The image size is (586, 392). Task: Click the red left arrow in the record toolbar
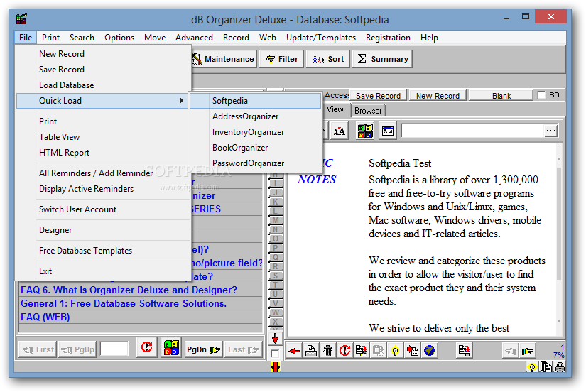[x=294, y=351]
